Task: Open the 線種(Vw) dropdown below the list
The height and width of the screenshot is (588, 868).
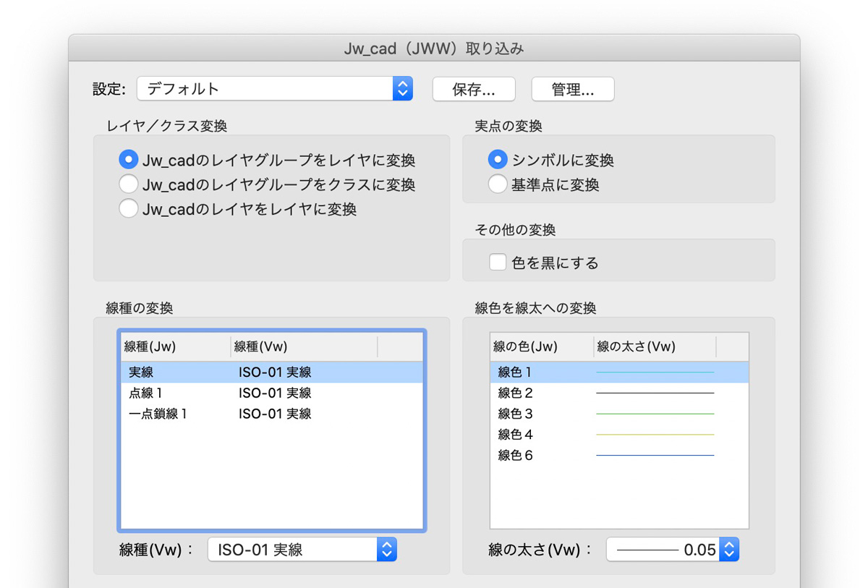Action: pyautogui.click(x=302, y=550)
